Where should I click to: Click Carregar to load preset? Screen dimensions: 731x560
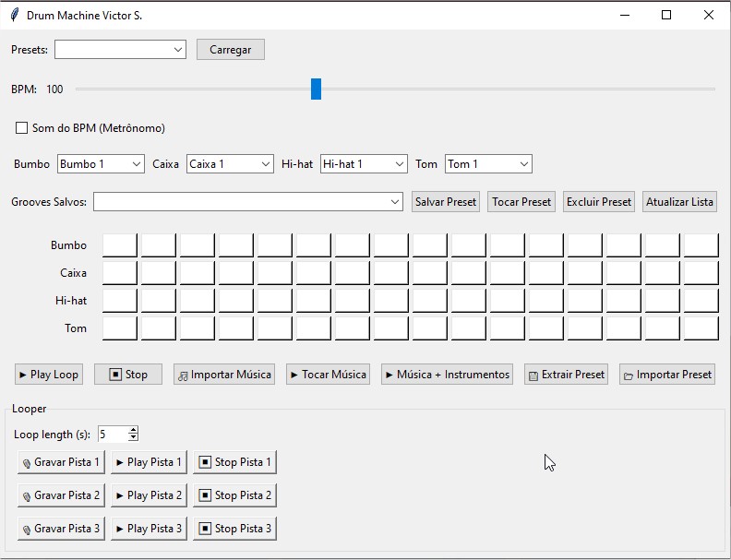point(231,50)
